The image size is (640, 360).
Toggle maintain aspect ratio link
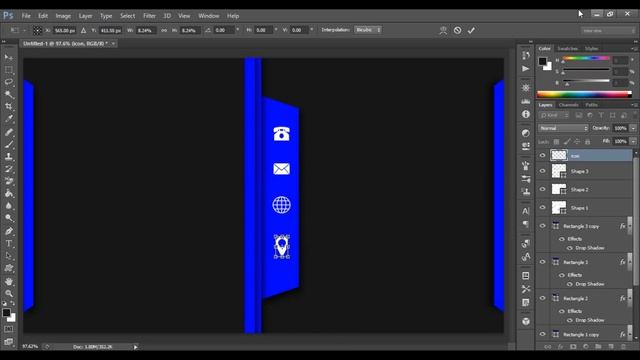coord(164,30)
